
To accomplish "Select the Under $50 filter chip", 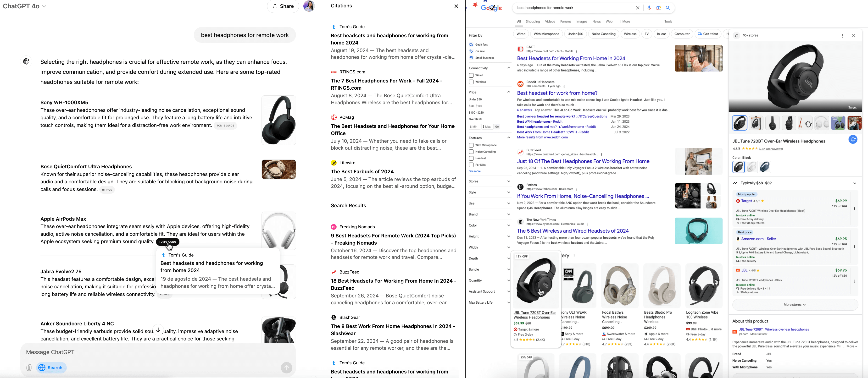I will [x=575, y=34].
